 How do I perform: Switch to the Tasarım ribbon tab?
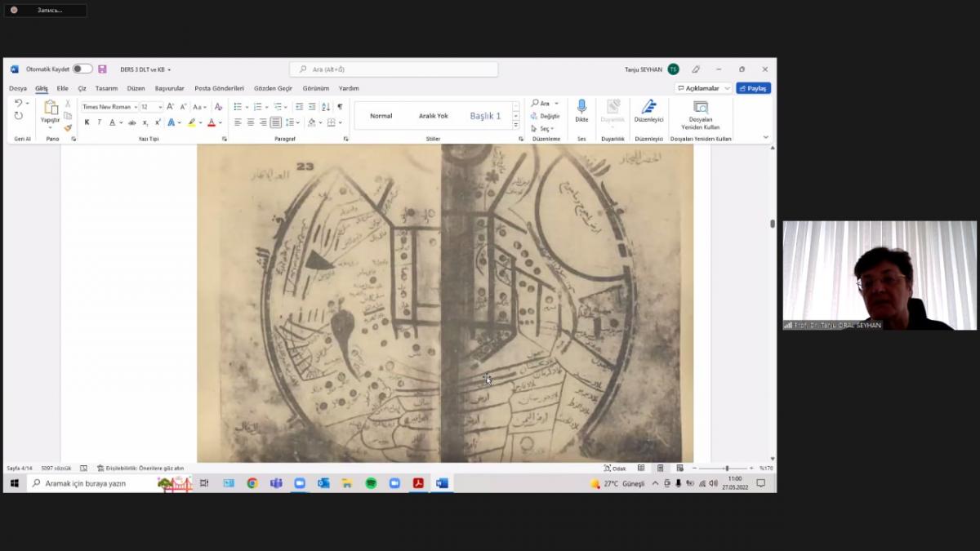(x=106, y=88)
